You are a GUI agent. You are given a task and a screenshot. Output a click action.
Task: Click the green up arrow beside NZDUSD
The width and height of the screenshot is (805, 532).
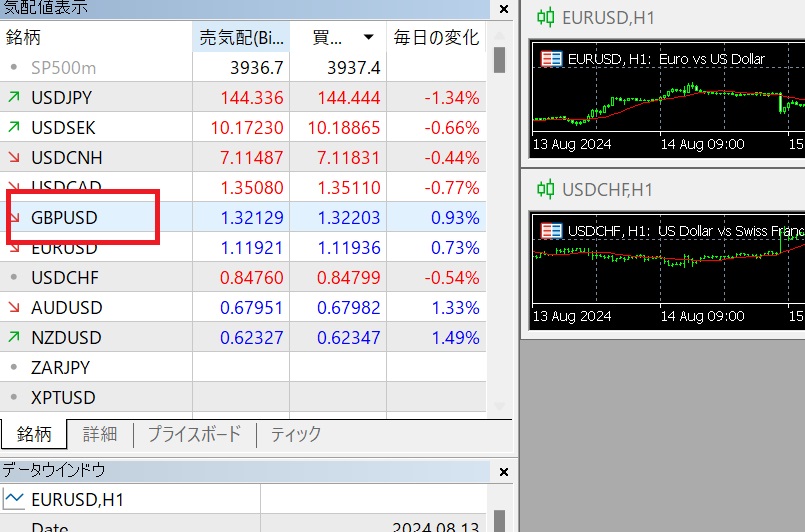tap(14, 337)
